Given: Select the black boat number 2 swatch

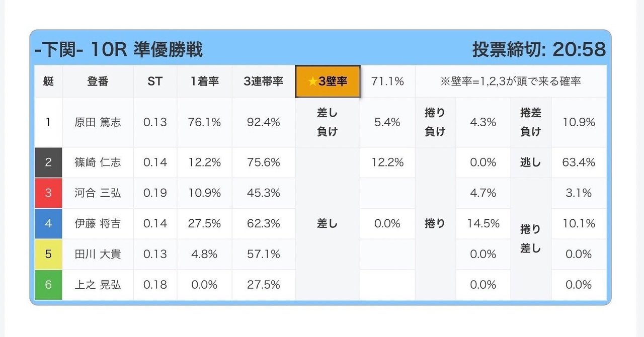Looking at the screenshot, I should (x=48, y=162).
